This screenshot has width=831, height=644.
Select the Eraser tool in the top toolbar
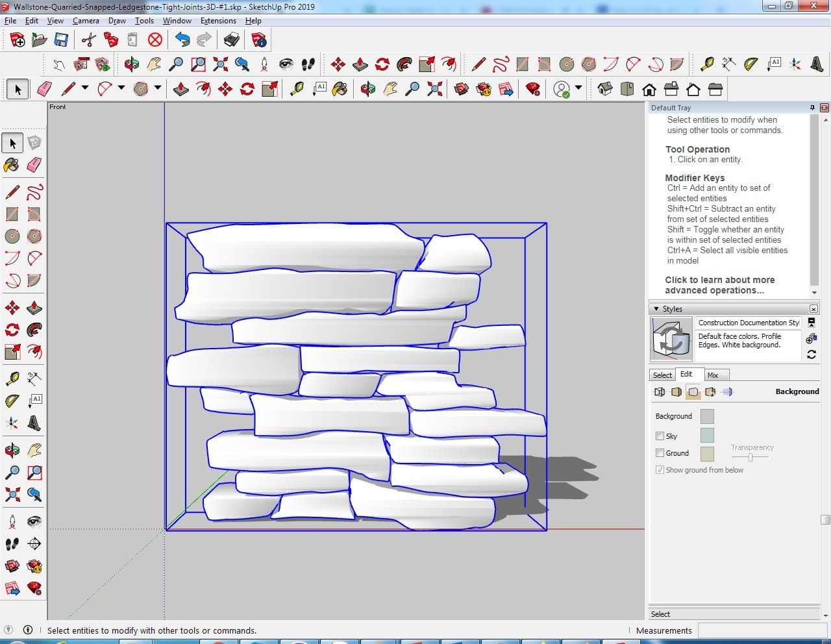[x=45, y=89]
